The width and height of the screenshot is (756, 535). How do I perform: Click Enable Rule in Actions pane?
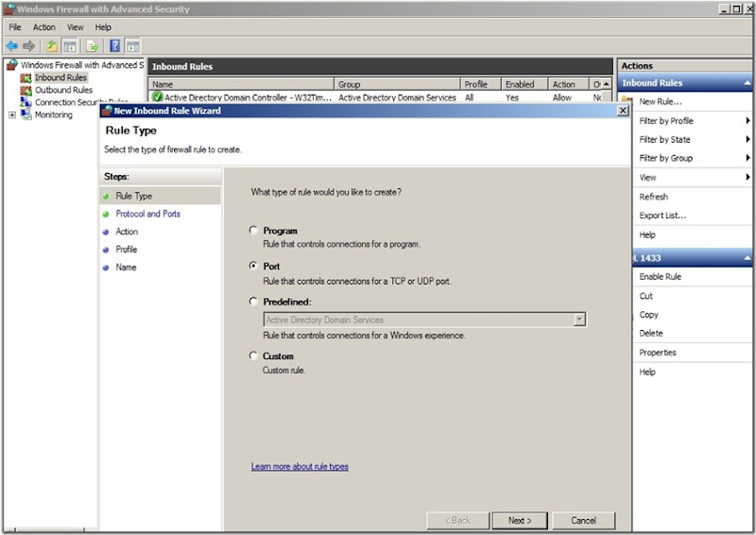coord(660,276)
